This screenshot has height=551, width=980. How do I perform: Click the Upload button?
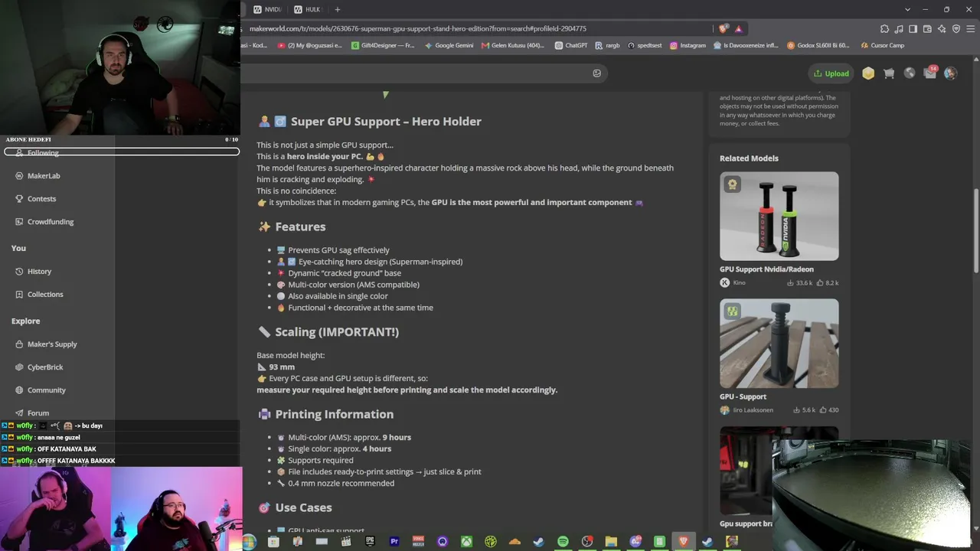coord(831,73)
